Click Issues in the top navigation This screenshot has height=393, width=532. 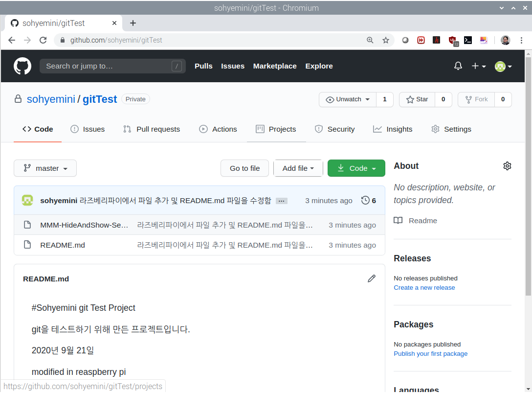233,66
